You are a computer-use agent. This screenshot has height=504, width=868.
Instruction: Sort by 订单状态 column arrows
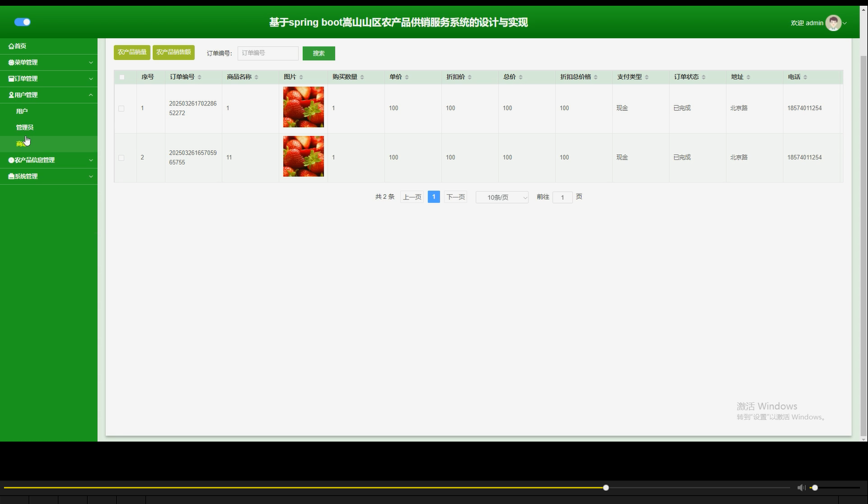tap(704, 77)
